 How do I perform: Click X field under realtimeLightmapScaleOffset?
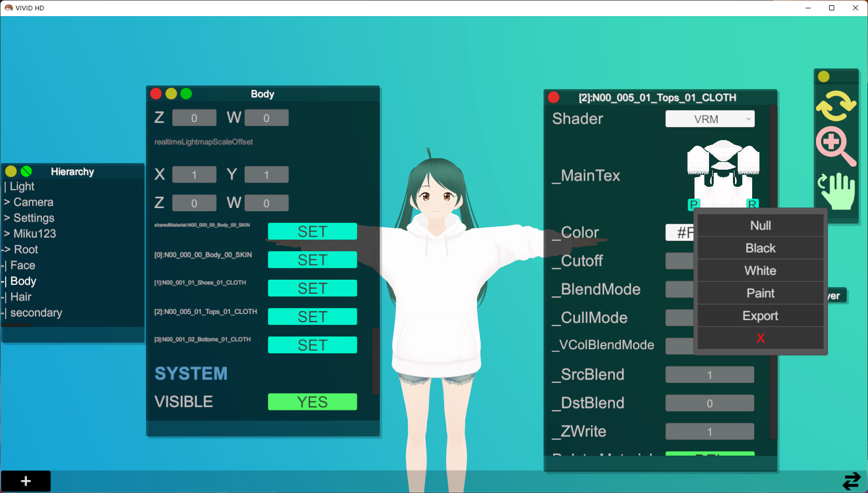coord(194,175)
